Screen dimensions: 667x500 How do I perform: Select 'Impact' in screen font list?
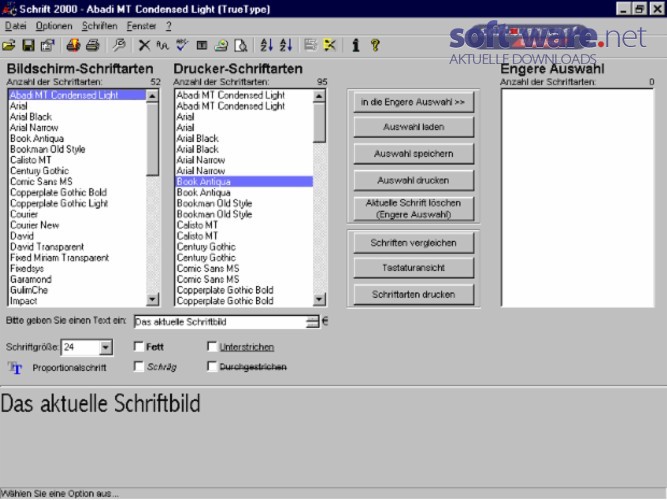[77, 301]
